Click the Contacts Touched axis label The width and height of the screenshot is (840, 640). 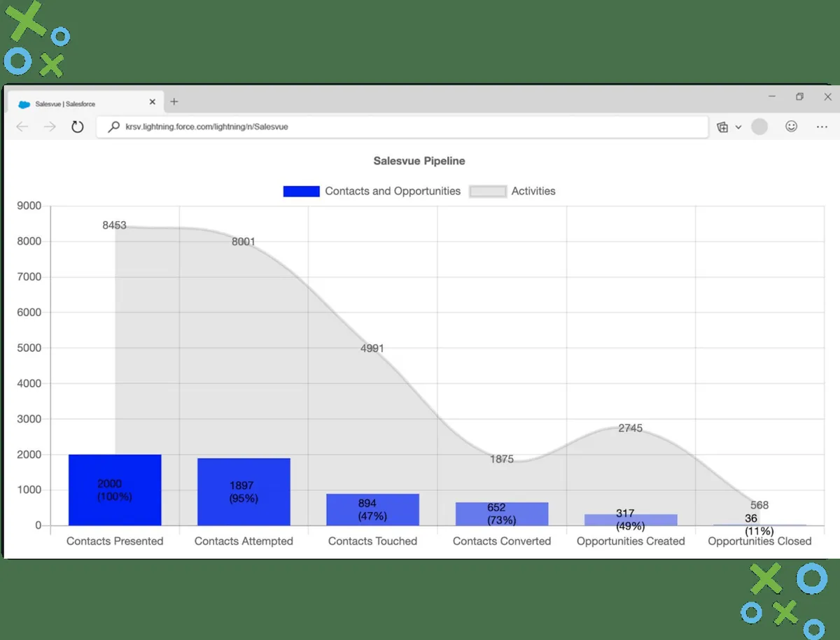pyautogui.click(x=372, y=541)
